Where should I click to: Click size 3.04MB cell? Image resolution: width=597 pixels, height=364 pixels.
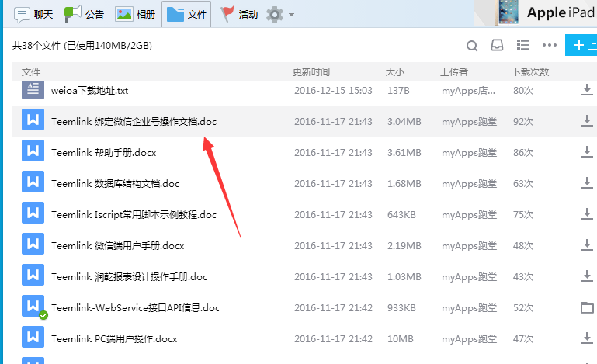(x=404, y=121)
